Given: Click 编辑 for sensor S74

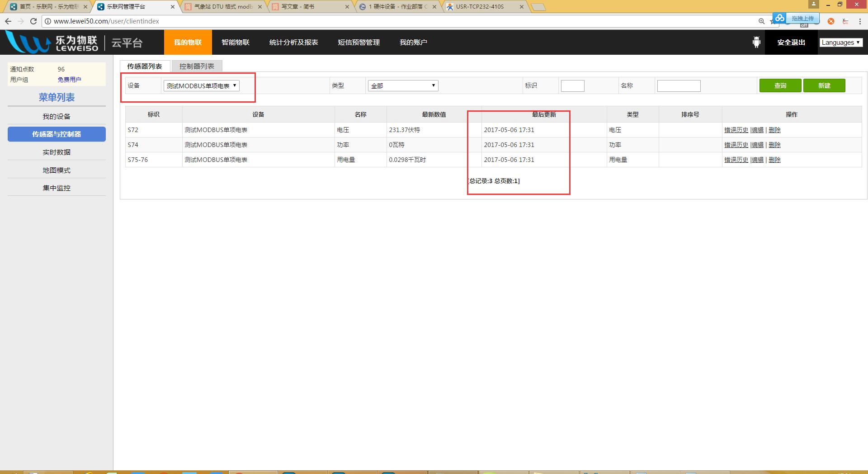Looking at the screenshot, I should tap(758, 145).
